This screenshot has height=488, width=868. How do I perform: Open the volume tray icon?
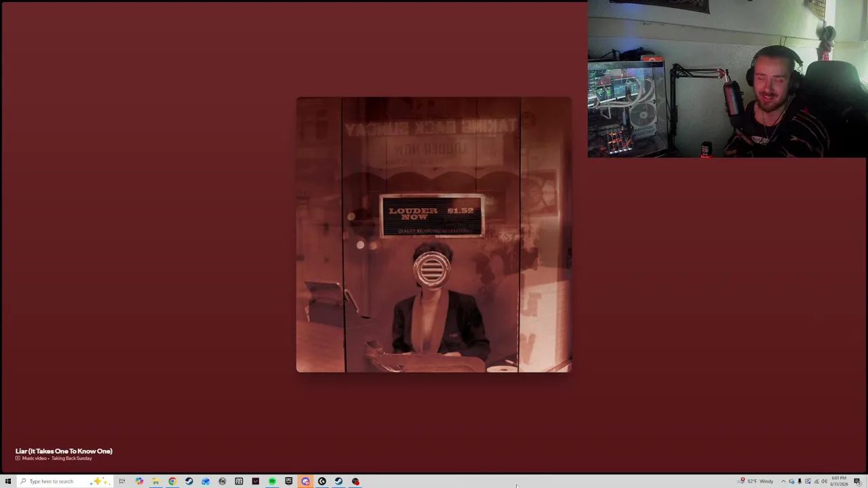pos(824,481)
